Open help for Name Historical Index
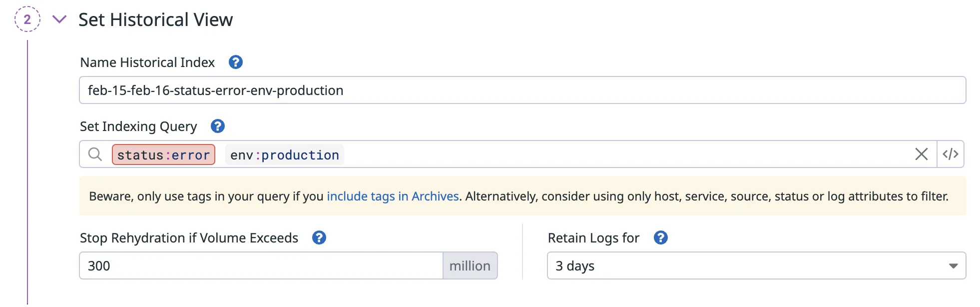980x307 pixels. pyautogui.click(x=235, y=62)
